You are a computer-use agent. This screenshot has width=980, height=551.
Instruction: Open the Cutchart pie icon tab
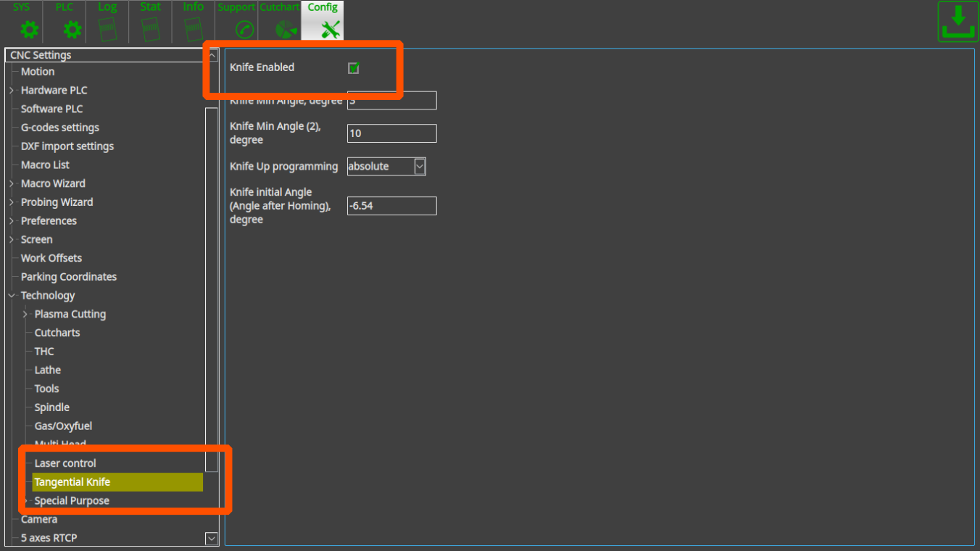(280, 21)
